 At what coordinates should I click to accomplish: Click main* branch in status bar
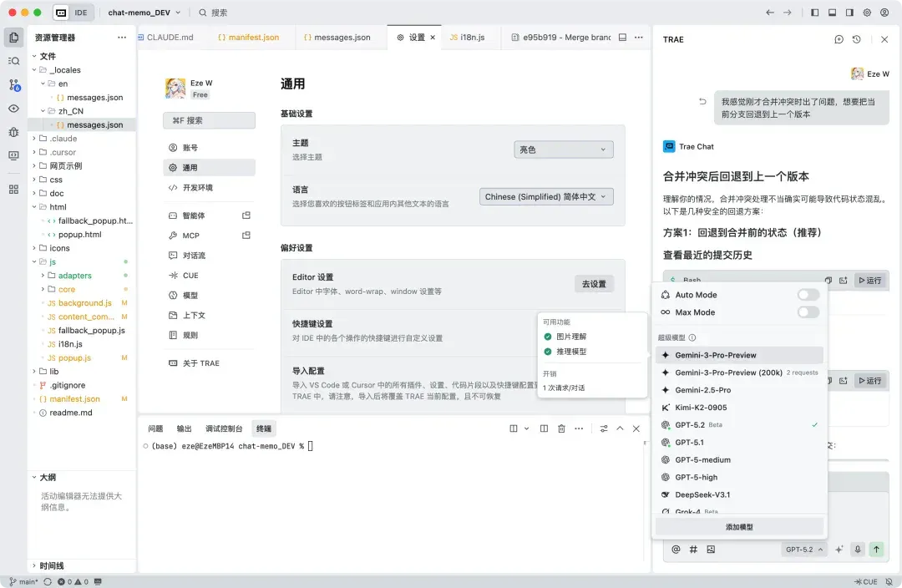(x=24, y=581)
